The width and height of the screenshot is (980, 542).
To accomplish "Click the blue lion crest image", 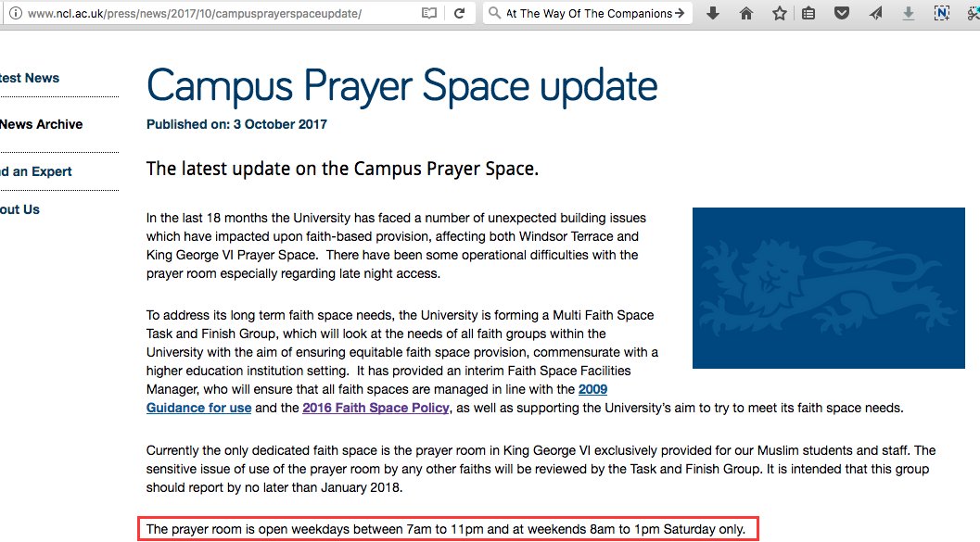I will 828,288.
